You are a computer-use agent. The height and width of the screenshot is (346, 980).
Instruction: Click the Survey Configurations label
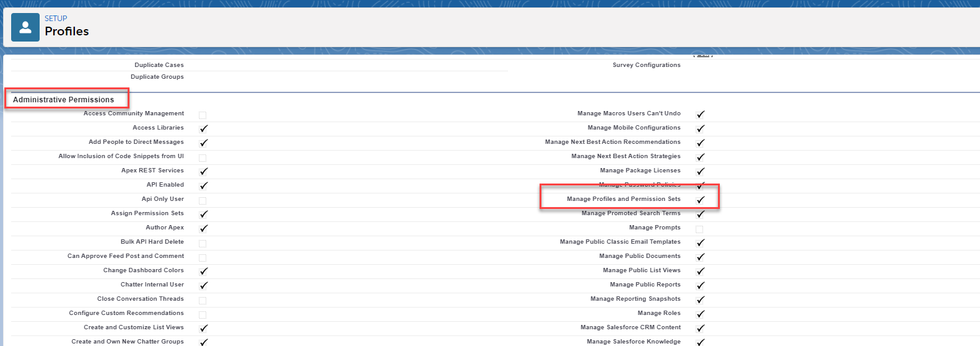(x=647, y=64)
